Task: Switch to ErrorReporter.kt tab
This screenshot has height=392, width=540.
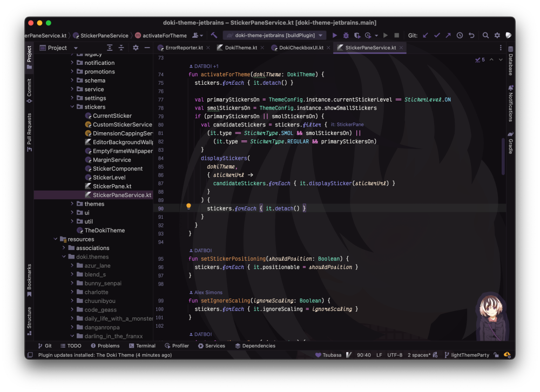Action: coord(184,48)
